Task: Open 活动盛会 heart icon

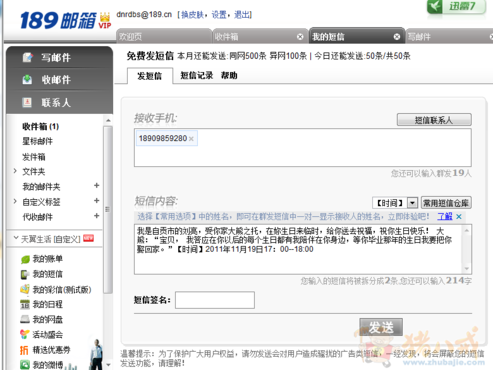Action: (x=25, y=334)
